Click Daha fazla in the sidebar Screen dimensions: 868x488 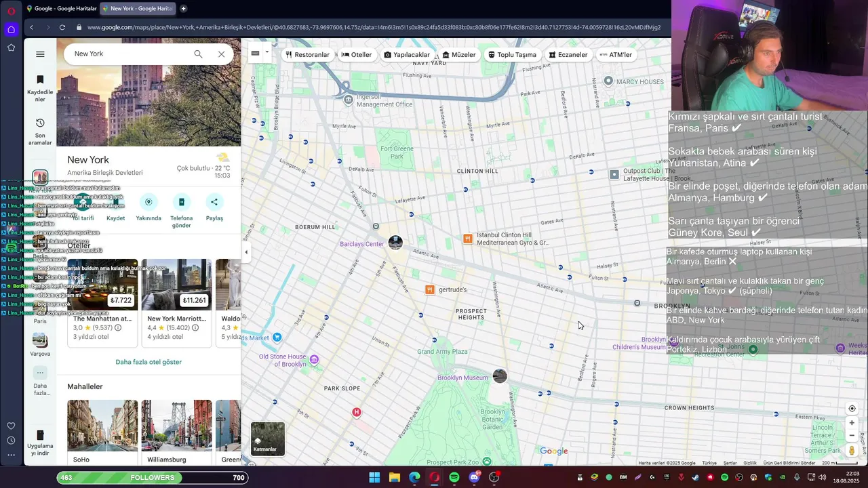[40, 382]
